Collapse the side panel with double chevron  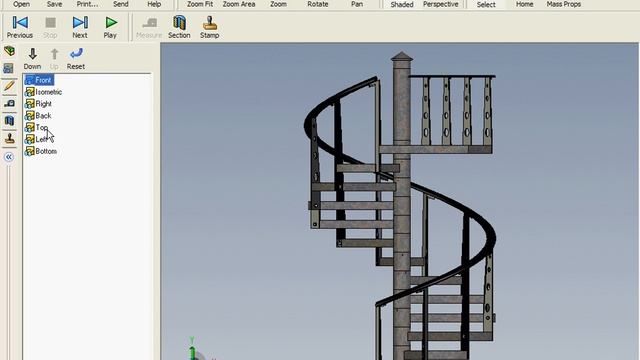point(9,157)
